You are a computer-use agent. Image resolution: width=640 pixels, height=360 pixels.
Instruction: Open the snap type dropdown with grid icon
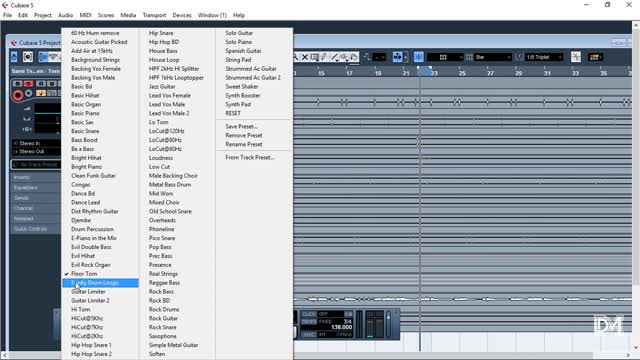click(x=445, y=57)
